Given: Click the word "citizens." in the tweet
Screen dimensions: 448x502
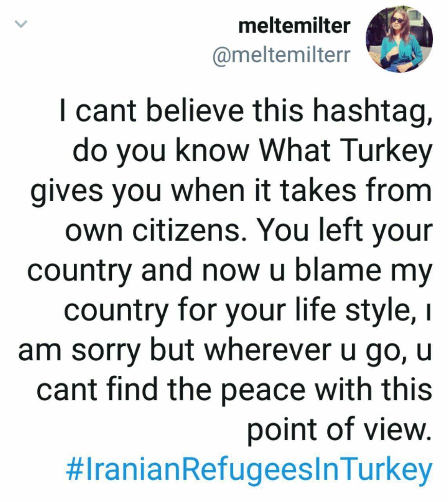Looking at the screenshot, I should [x=187, y=230].
